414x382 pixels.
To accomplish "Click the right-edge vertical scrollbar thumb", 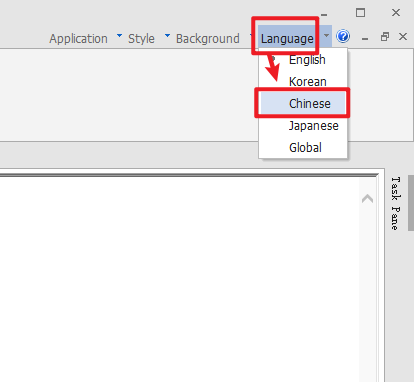I will click(411, 203).
